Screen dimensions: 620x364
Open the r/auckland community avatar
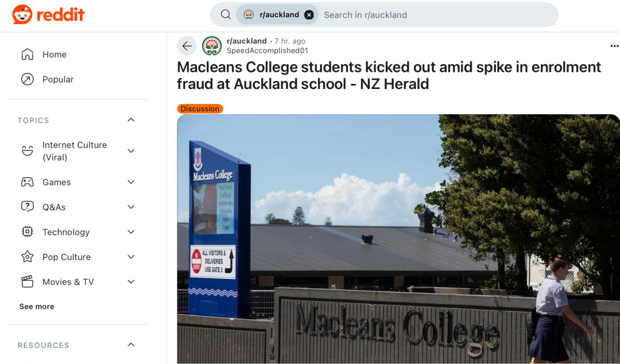(212, 46)
